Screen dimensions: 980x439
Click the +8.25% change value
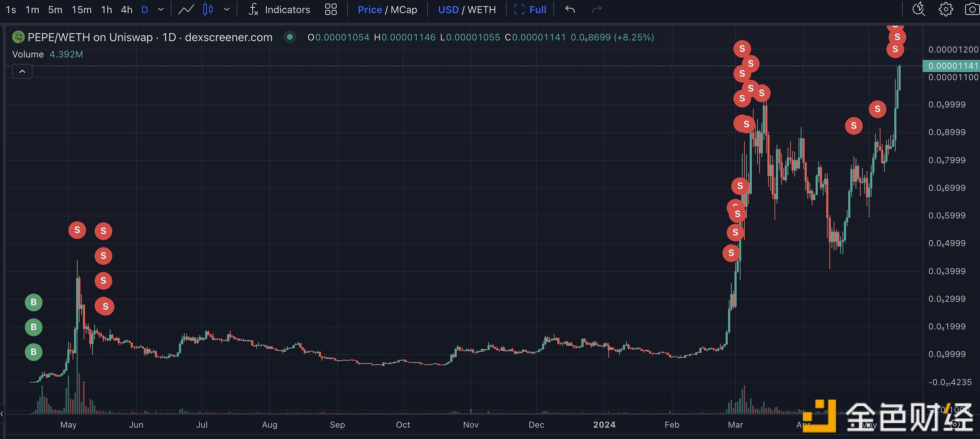(x=634, y=37)
